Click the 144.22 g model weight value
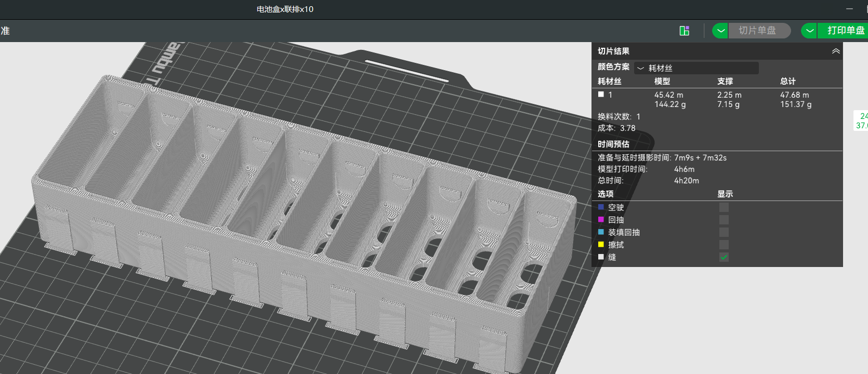Viewport: 868px width, 374px height. coord(670,104)
